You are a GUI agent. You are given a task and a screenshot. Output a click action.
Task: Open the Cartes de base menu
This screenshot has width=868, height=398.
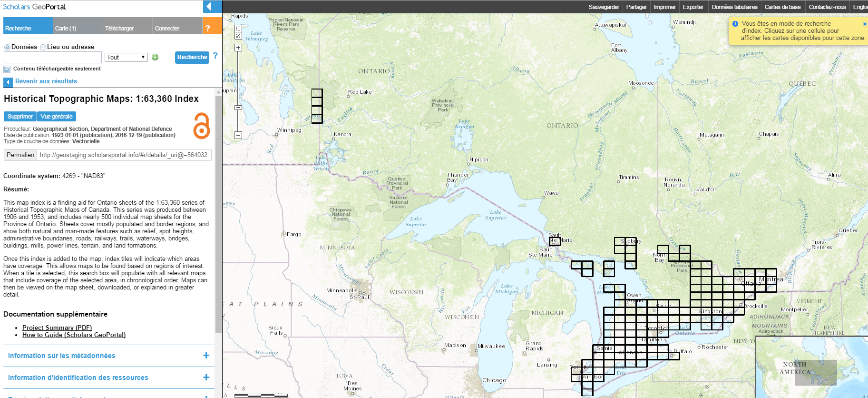point(782,7)
